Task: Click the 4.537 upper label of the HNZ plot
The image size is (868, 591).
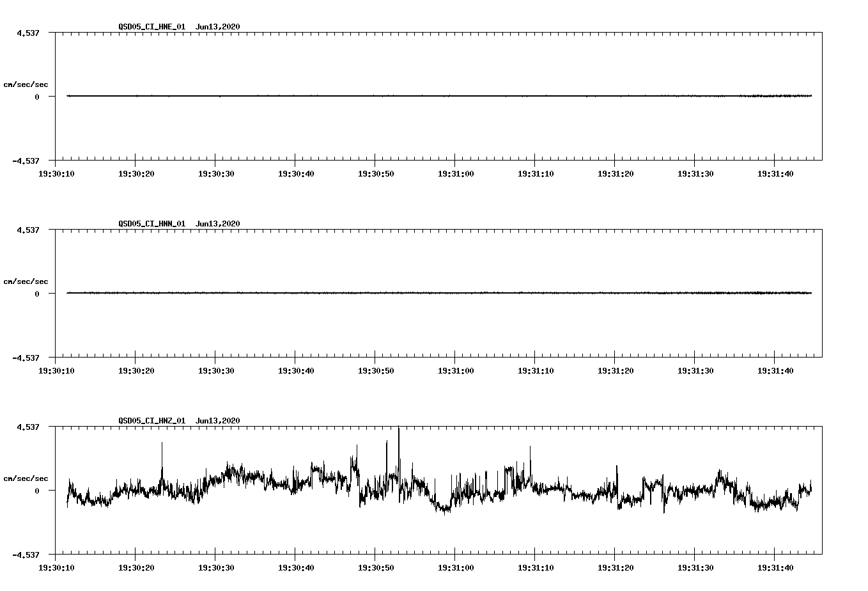Action: [29, 427]
